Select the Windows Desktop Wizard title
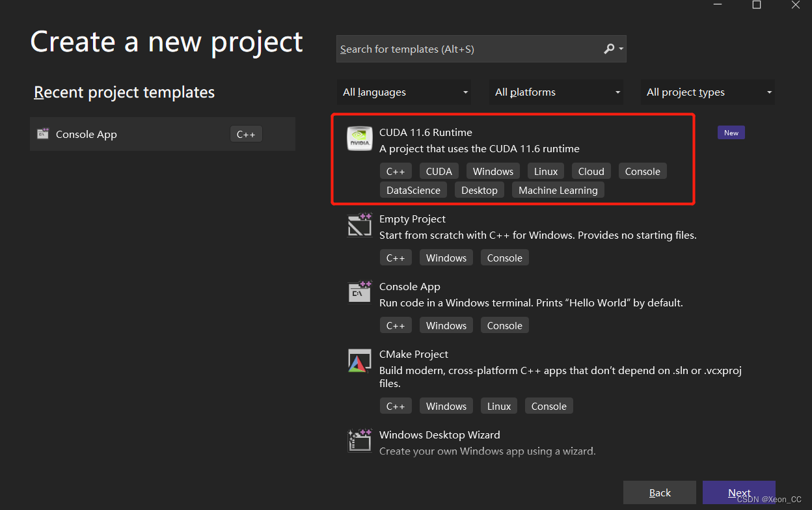Screen dimensions: 812x510 440,435
